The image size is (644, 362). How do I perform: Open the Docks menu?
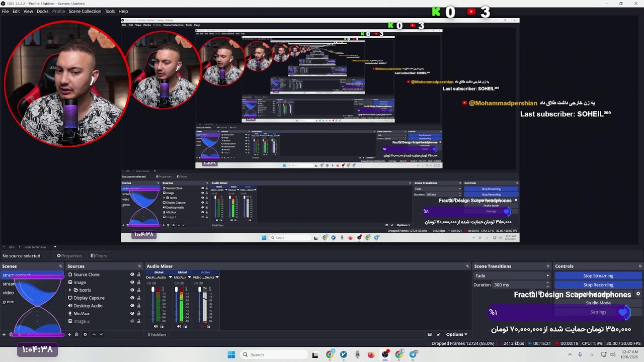tap(43, 11)
